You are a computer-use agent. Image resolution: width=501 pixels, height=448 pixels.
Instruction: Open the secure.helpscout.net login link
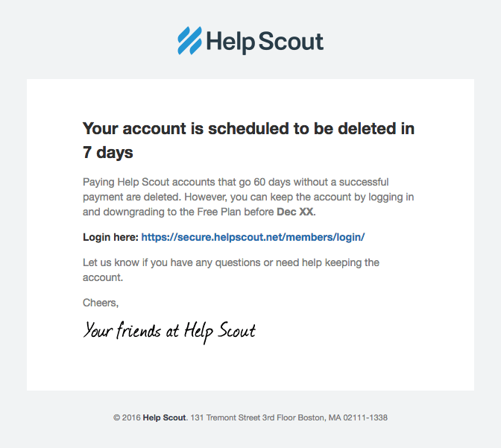[x=253, y=237]
